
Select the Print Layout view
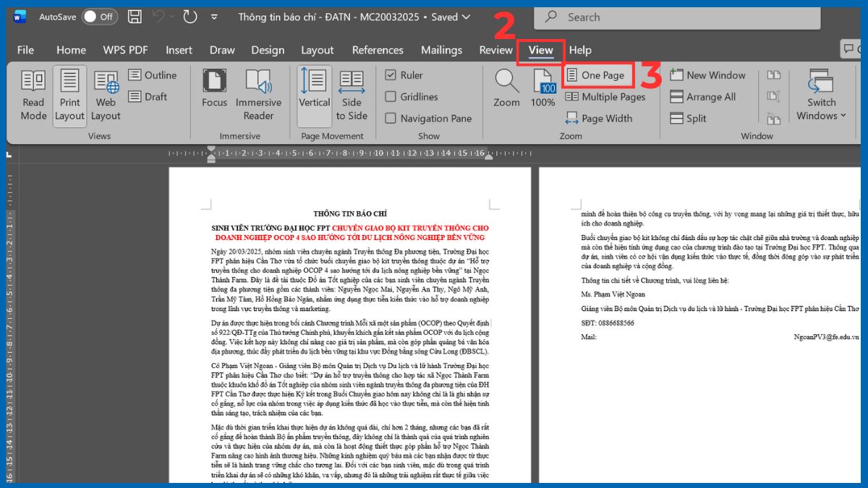(69, 94)
